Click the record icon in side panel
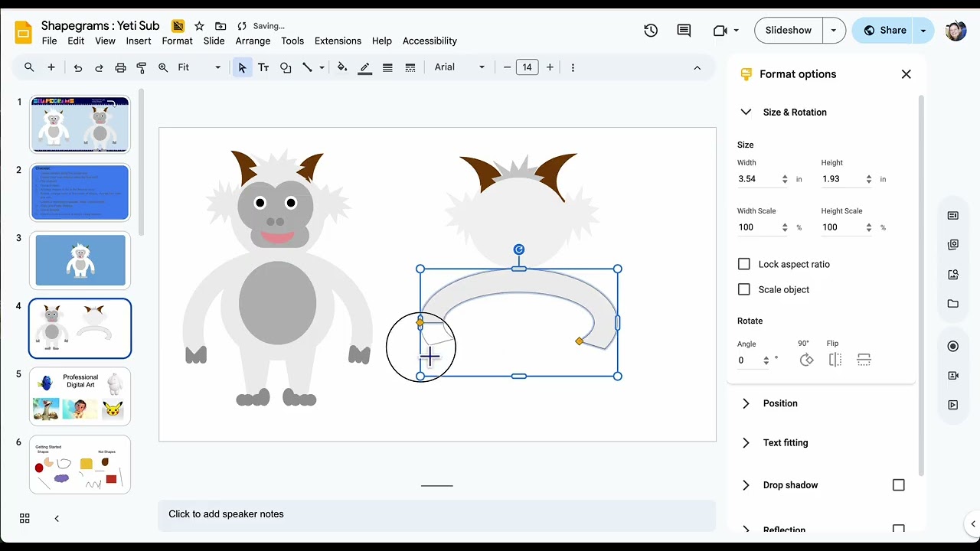980x551 pixels. click(x=953, y=347)
